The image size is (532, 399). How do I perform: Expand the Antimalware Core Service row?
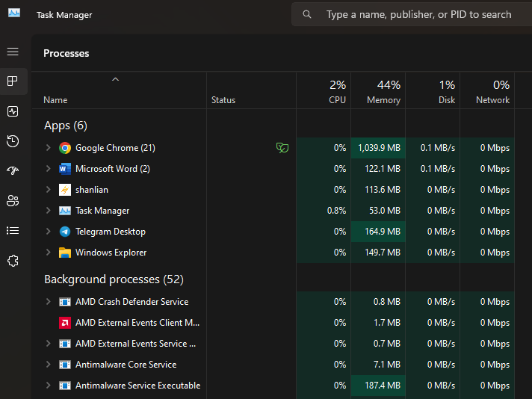coord(48,365)
